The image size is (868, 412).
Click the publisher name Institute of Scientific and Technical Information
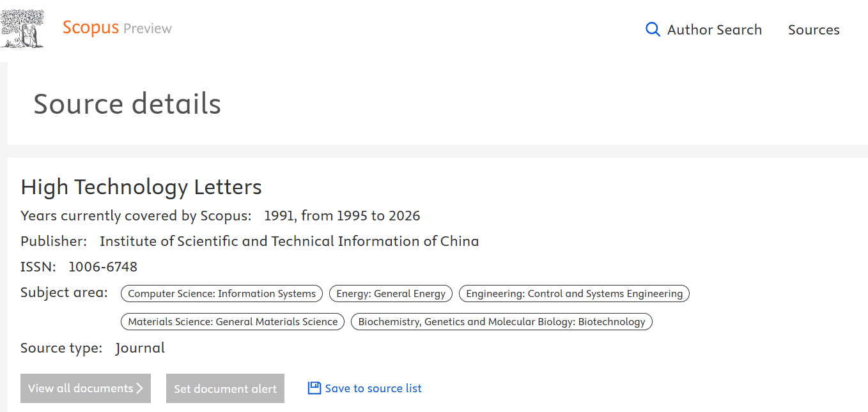tap(289, 241)
